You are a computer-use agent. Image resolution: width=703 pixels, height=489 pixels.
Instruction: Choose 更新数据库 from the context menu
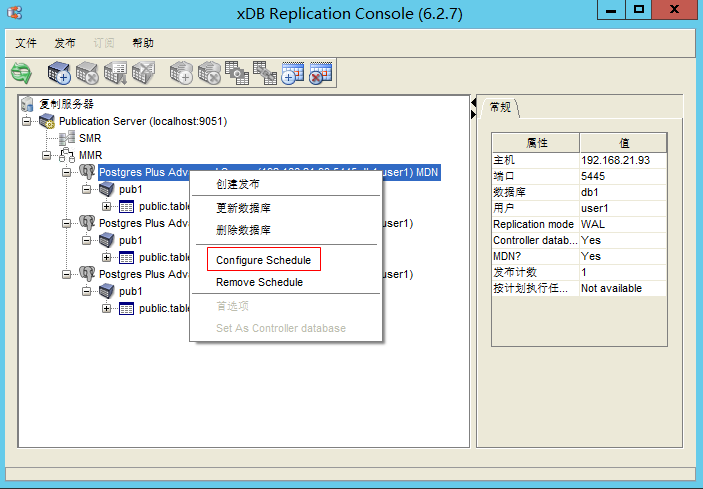tap(286, 208)
